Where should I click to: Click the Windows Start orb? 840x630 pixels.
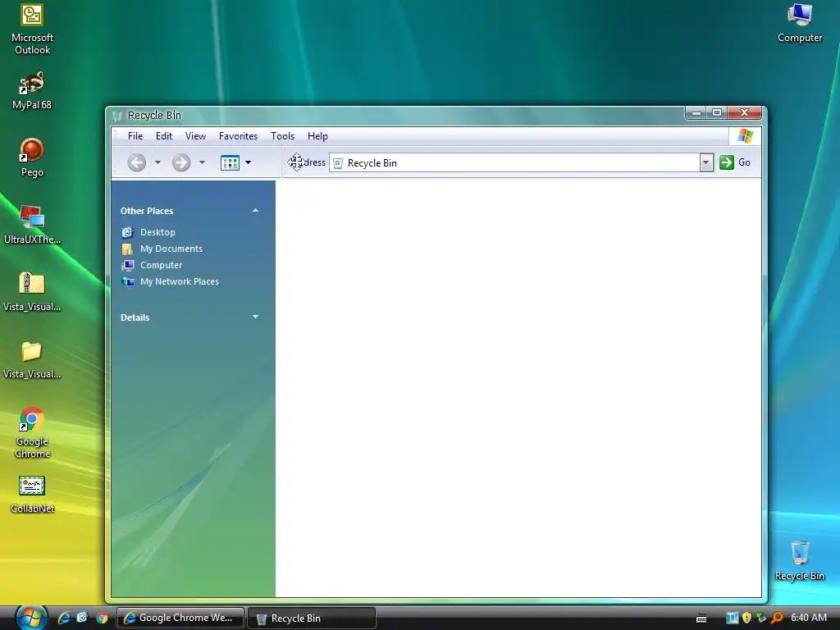[x=31, y=618]
